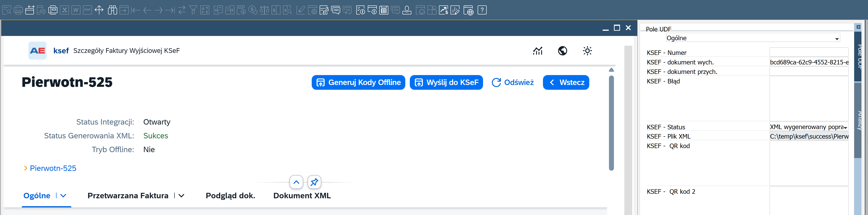Go back with Wstecz button
The height and width of the screenshot is (215, 868).
click(566, 82)
